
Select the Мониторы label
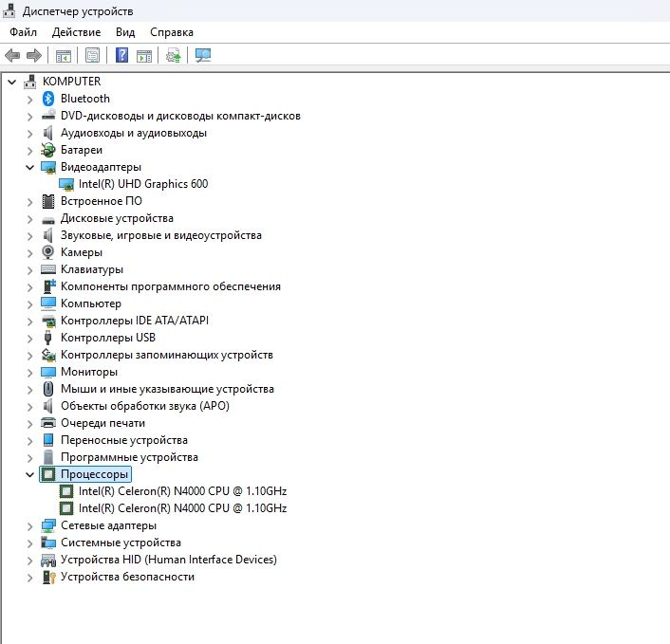pos(89,372)
